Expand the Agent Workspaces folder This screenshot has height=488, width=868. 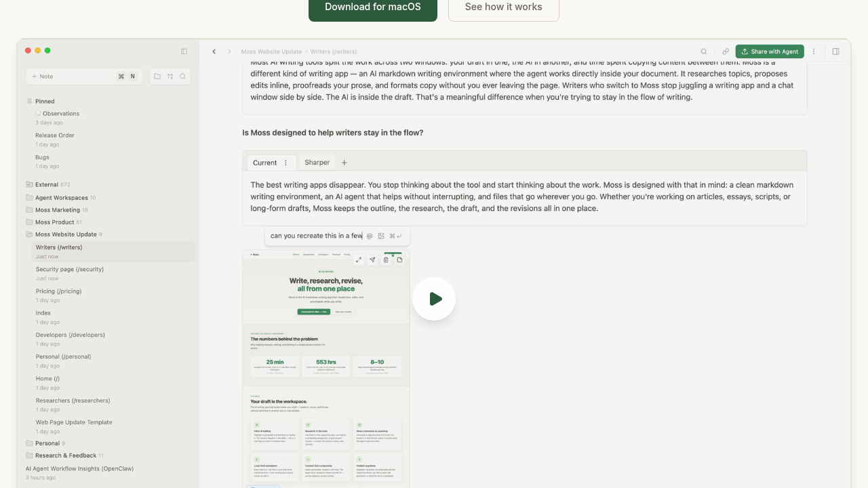(x=61, y=198)
